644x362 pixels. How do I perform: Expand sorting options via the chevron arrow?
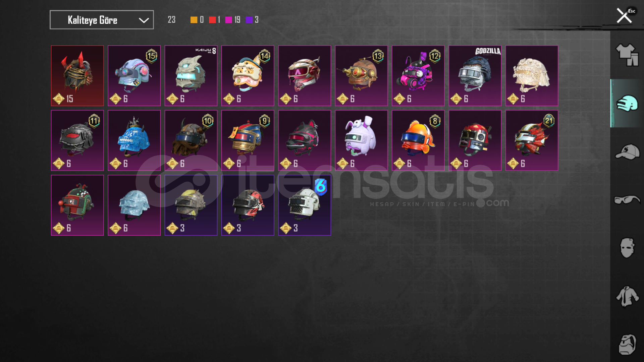click(x=144, y=20)
